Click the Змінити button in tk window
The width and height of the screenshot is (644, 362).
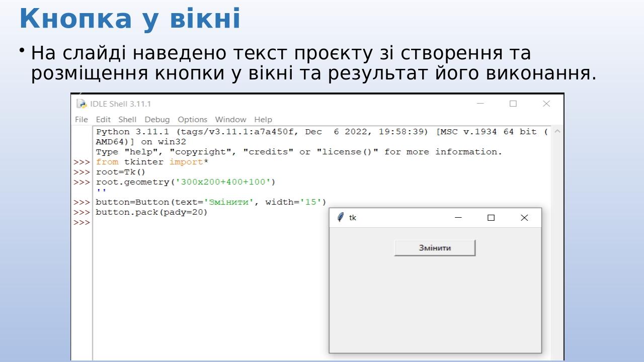pyautogui.click(x=435, y=248)
